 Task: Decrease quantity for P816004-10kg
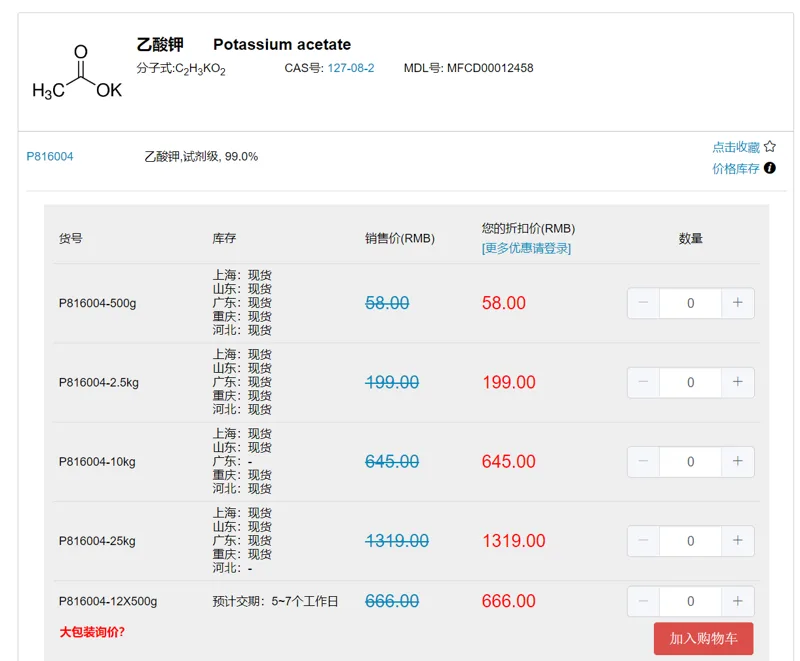[643, 462]
